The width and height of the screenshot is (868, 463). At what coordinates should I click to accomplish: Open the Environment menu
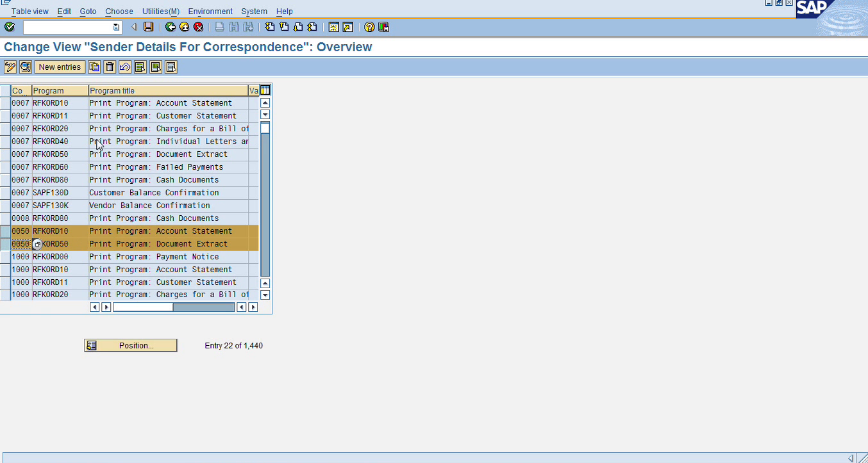point(210,12)
